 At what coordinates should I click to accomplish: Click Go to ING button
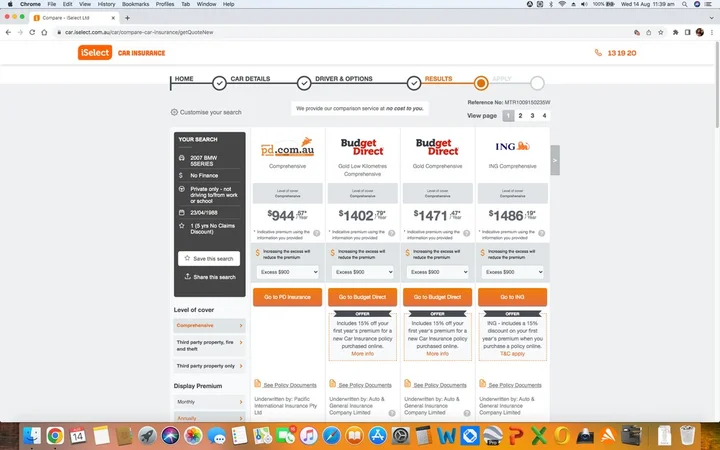tap(512, 297)
